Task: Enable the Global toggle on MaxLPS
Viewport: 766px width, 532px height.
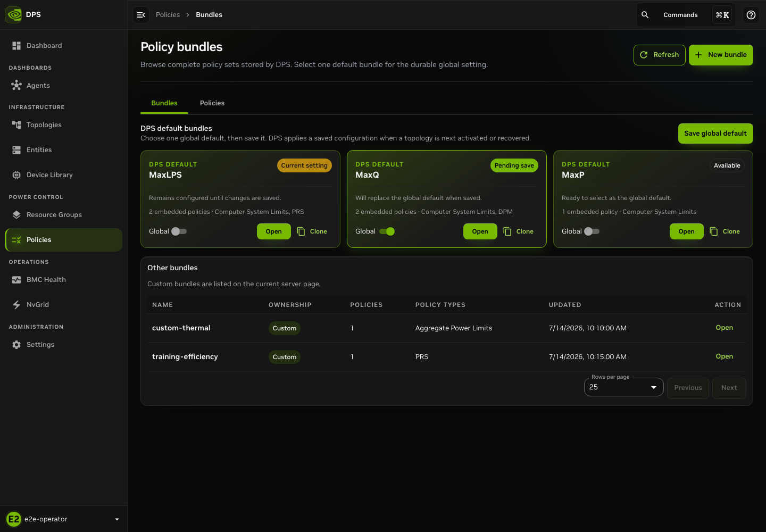Action: tap(179, 231)
